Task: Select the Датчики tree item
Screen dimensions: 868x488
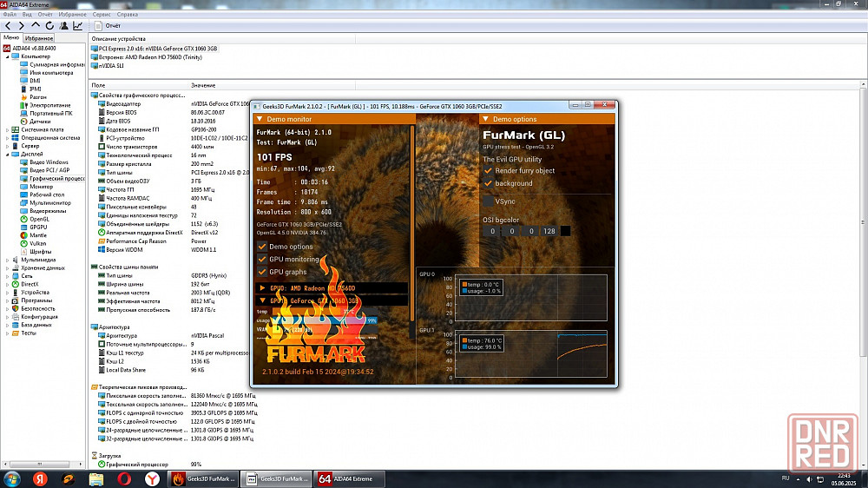Action: coord(36,122)
